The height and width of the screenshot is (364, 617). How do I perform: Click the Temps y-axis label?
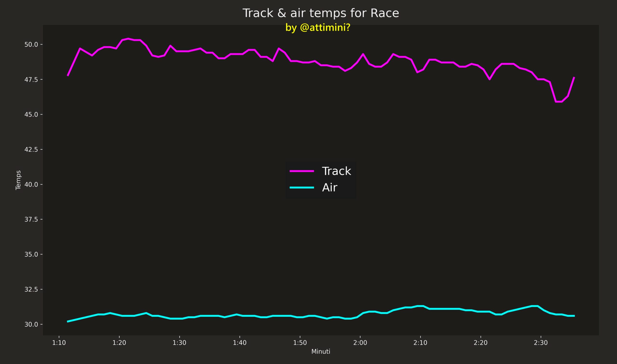pyautogui.click(x=18, y=180)
